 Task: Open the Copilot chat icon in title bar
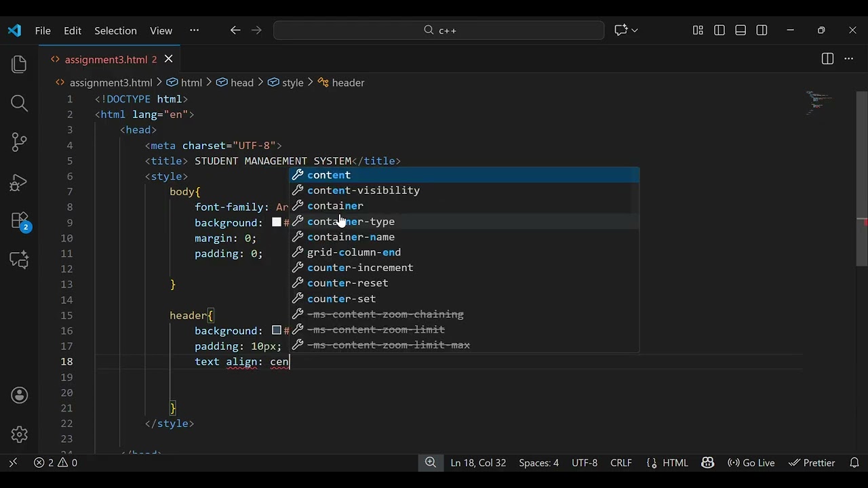pos(620,30)
